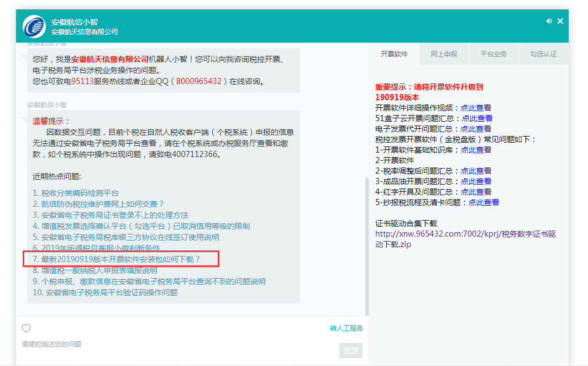The image size is (588, 366).
Task: Click the 温馨提示 heading
Action: 51,121
